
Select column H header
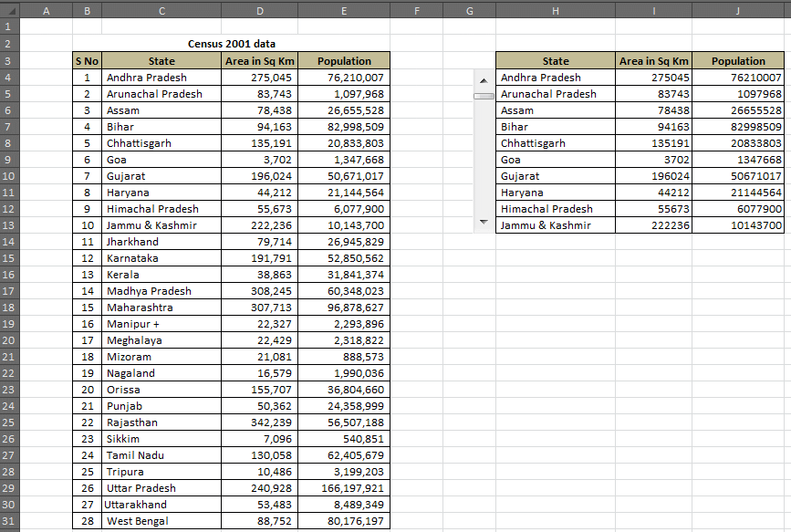coord(555,11)
